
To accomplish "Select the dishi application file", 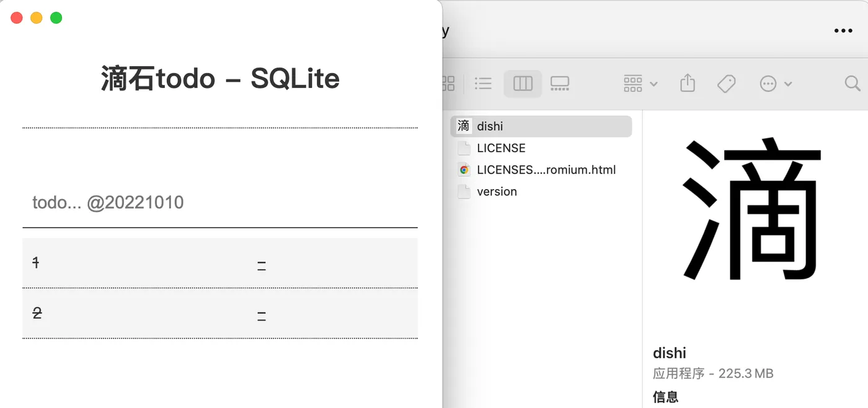I will point(490,126).
